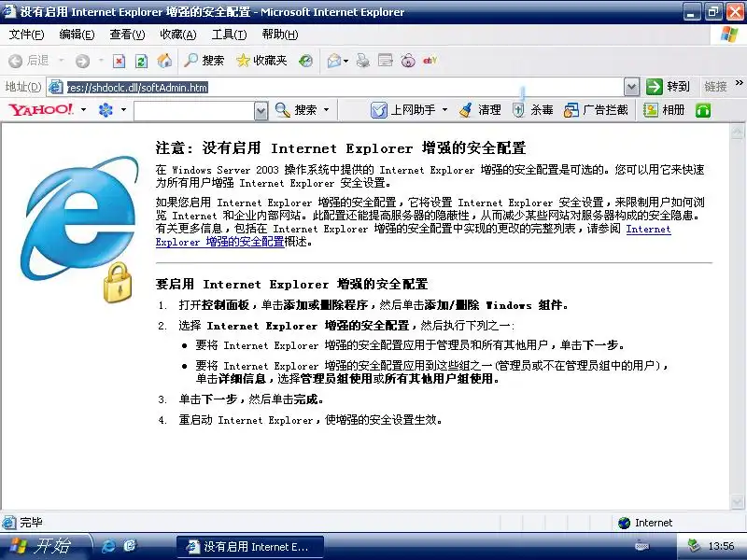Click the Windows flag throbber logo
The width and height of the screenshot is (747, 560).
[729, 35]
